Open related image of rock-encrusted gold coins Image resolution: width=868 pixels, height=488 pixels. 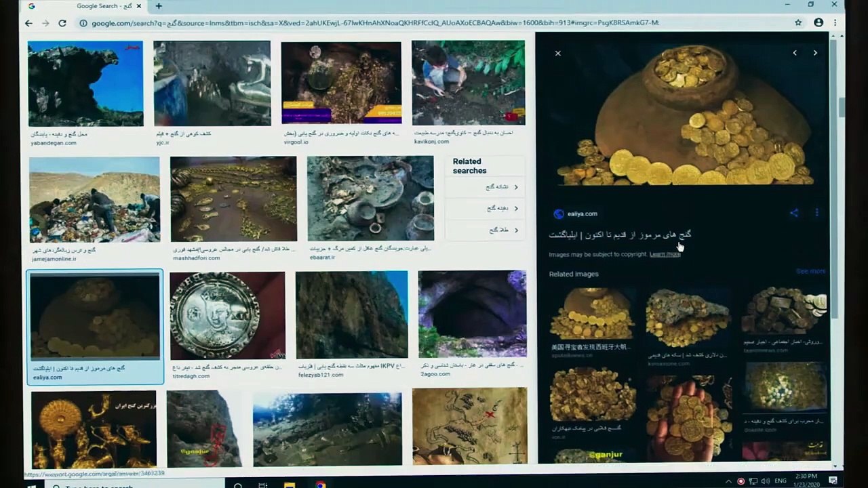688,318
